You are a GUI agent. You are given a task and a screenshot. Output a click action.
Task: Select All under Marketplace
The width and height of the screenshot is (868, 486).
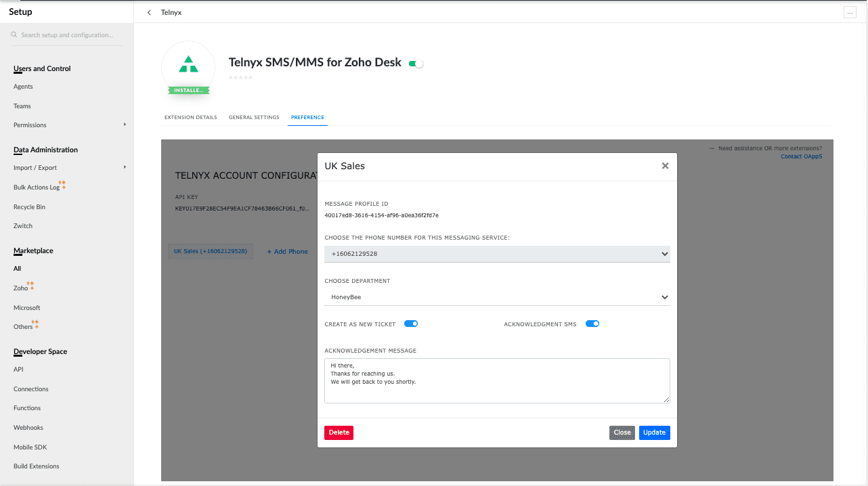coord(17,269)
